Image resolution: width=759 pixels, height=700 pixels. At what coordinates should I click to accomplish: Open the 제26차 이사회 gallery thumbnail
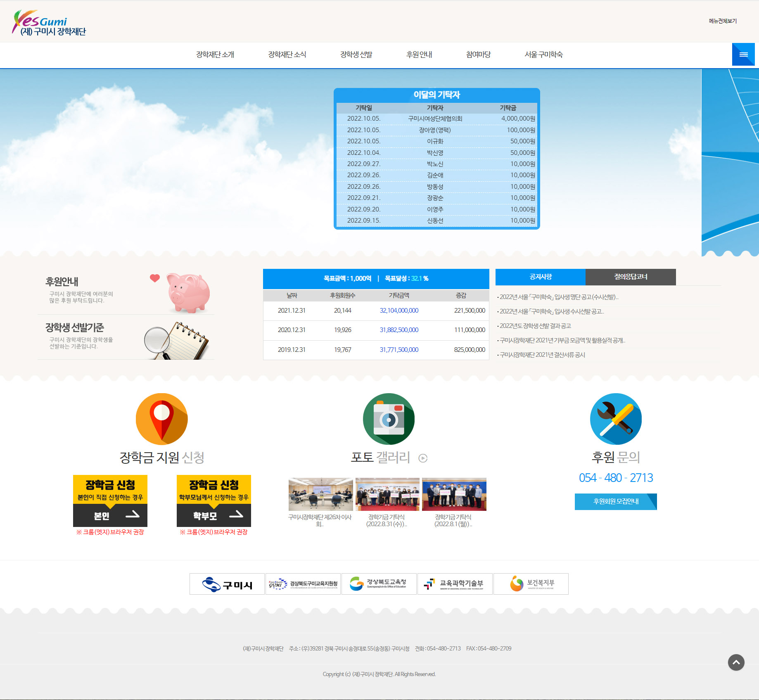click(320, 494)
